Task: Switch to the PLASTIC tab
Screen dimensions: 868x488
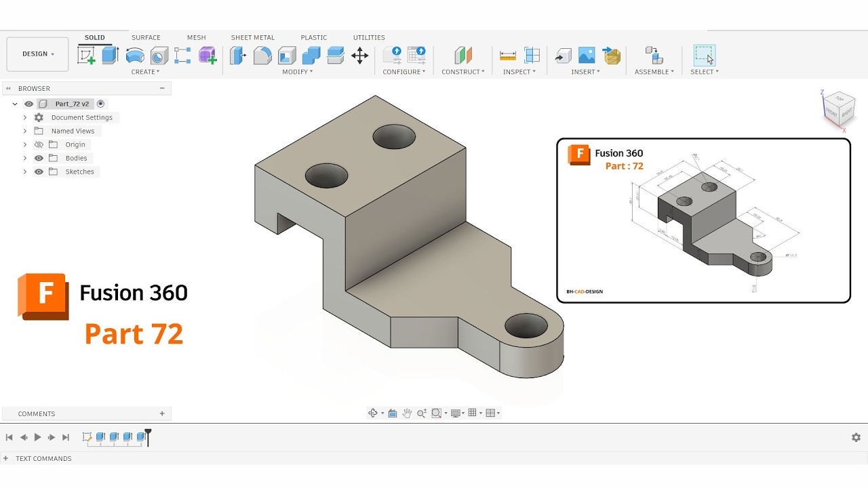Action: pos(314,38)
